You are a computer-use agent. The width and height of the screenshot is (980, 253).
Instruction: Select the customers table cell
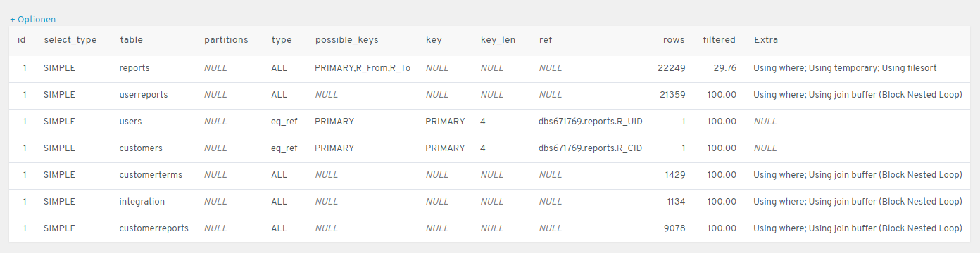click(x=141, y=148)
